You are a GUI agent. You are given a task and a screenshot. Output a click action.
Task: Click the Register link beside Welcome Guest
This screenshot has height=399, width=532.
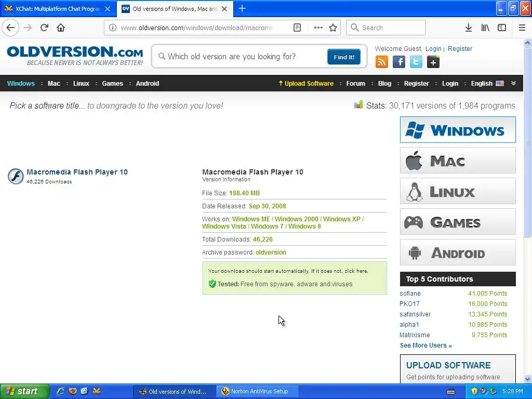460,48
